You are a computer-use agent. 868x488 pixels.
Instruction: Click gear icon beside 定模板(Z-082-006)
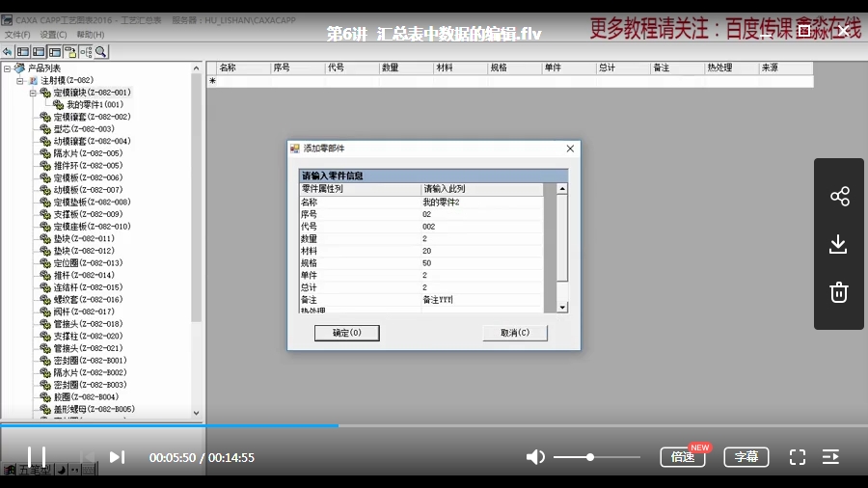(x=45, y=177)
